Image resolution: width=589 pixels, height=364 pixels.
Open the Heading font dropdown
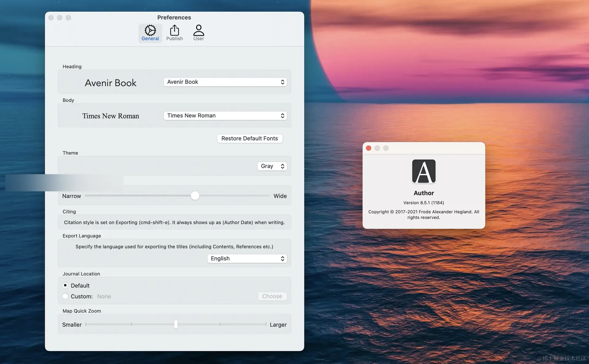tap(225, 82)
